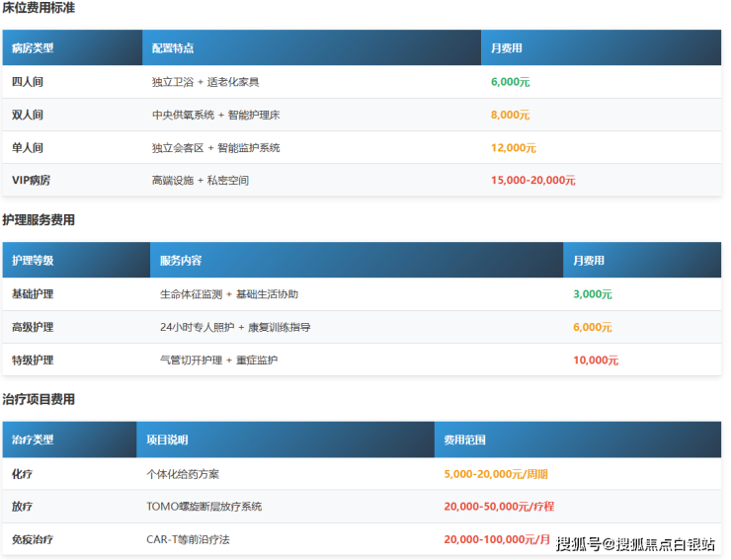
Task: Click the 服务内容 column header
Action: click(181, 261)
